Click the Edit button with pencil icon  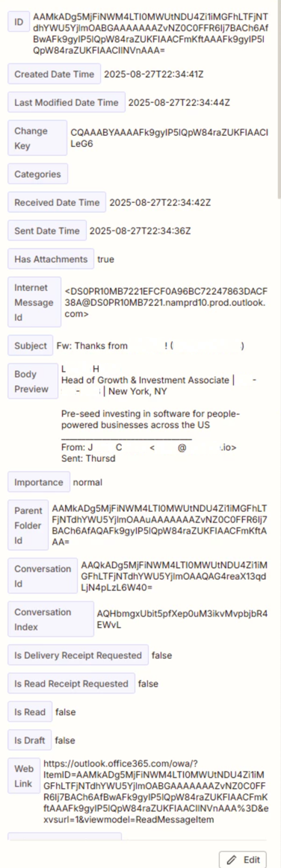pos(243,859)
